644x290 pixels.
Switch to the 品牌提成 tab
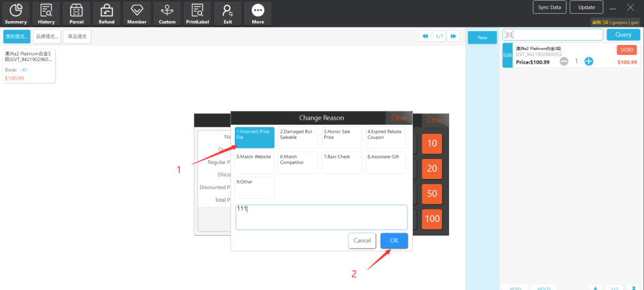point(47,37)
